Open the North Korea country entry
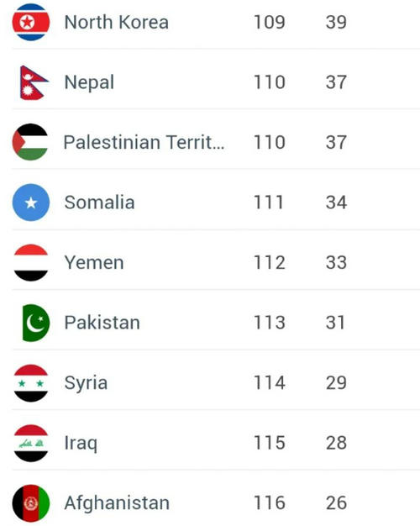The width and height of the screenshot is (420, 526). pyautogui.click(x=116, y=23)
